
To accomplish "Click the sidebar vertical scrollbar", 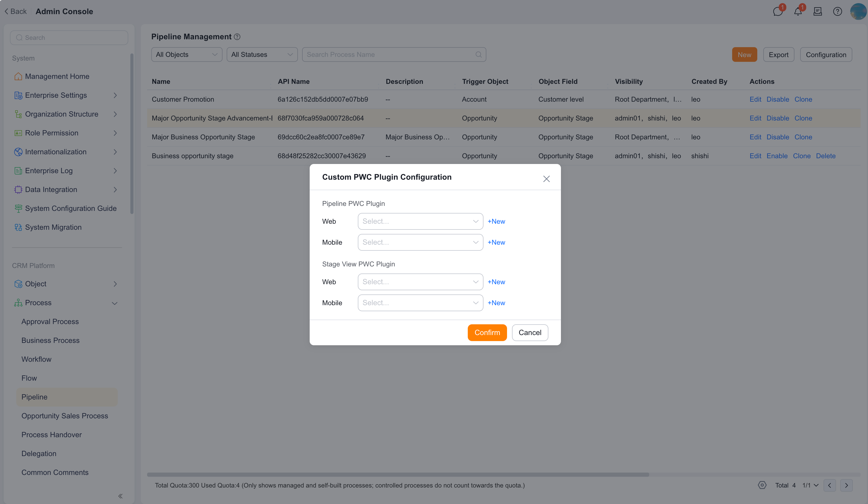I will (132, 134).
